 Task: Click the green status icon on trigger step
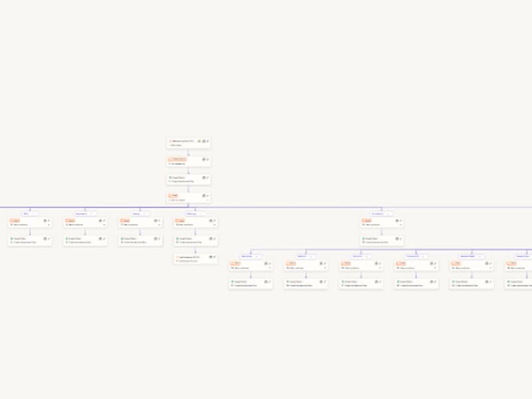[x=199, y=141]
